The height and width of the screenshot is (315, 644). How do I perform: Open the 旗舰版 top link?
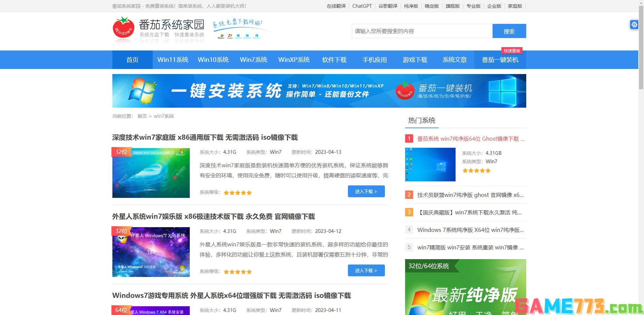(453, 6)
